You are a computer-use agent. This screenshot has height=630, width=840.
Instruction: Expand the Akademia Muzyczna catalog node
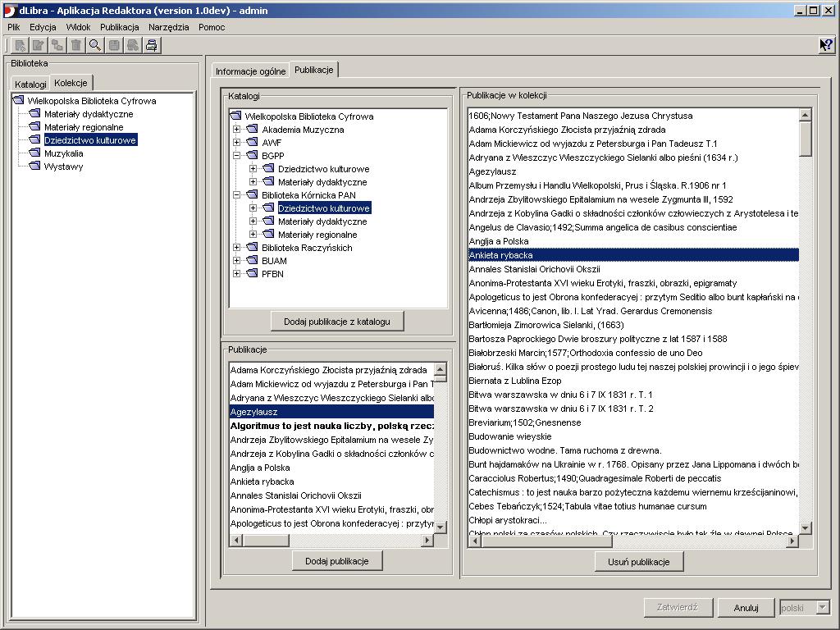237,129
